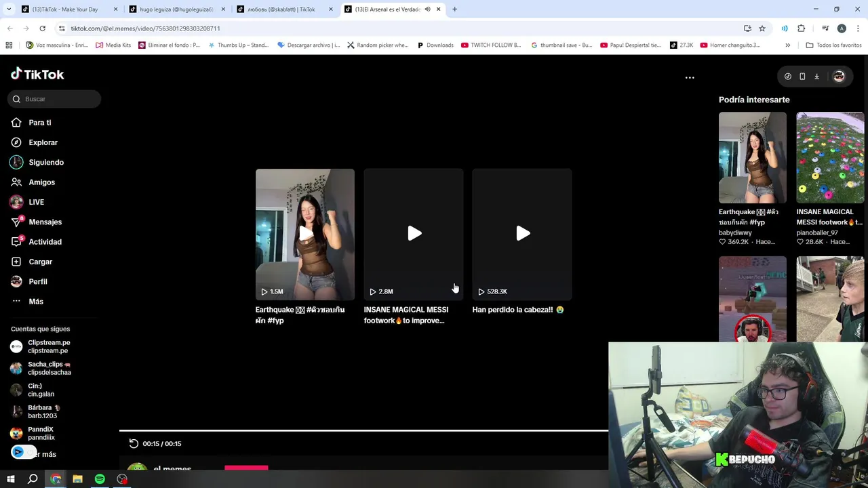Play the INSANE MAGICAL MESSI video

[x=414, y=234]
